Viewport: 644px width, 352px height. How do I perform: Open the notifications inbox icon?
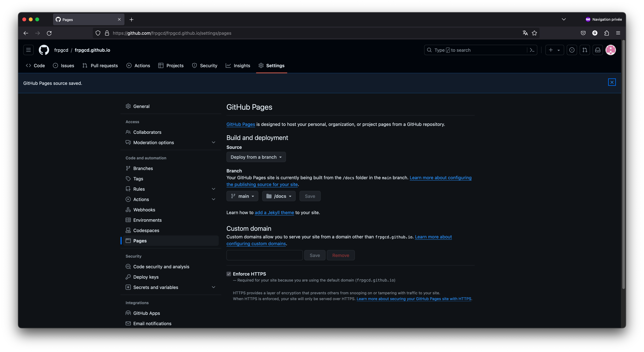tap(597, 50)
